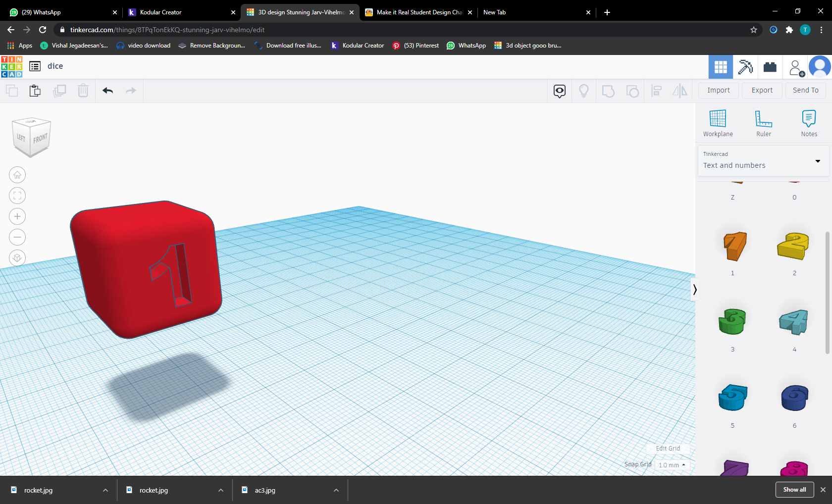Reload the page
The width and height of the screenshot is (832, 504).
[x=43, y=30]
